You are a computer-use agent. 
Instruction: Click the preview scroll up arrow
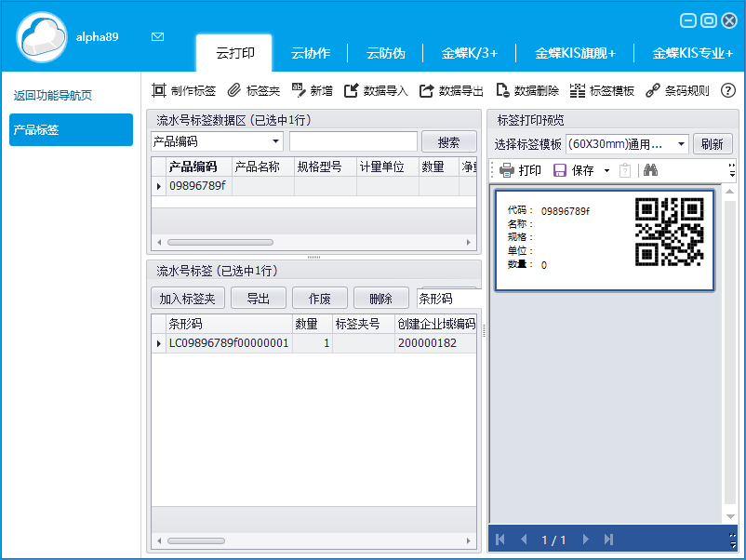point(729,192)
